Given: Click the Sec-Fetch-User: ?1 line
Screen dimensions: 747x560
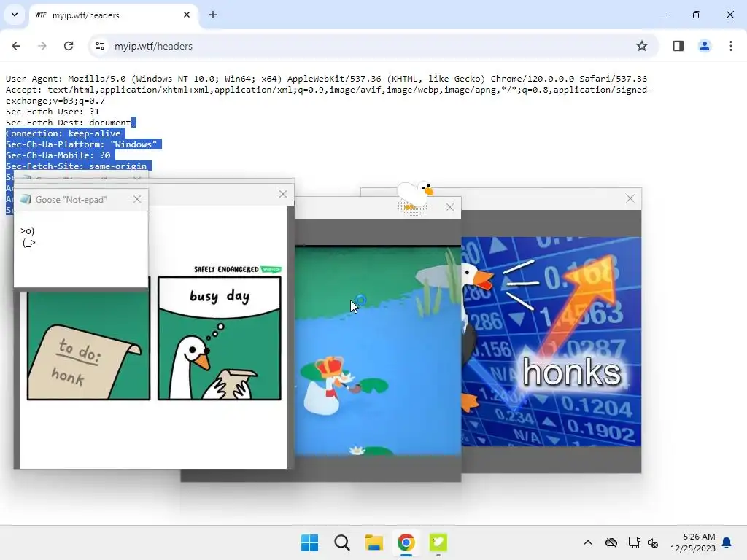Looking at the screenshot, I should [53, 112].
